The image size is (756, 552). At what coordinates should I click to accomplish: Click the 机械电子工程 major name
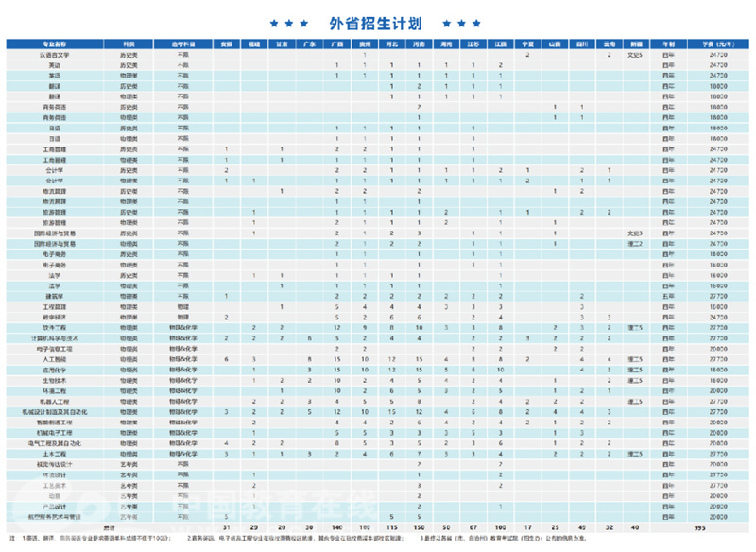click(x=55, y=433)
